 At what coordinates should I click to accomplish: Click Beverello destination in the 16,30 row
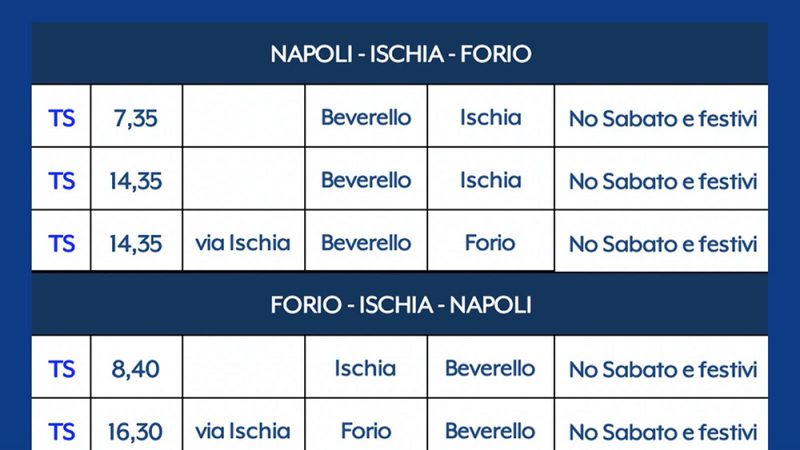tap(490, 432)
